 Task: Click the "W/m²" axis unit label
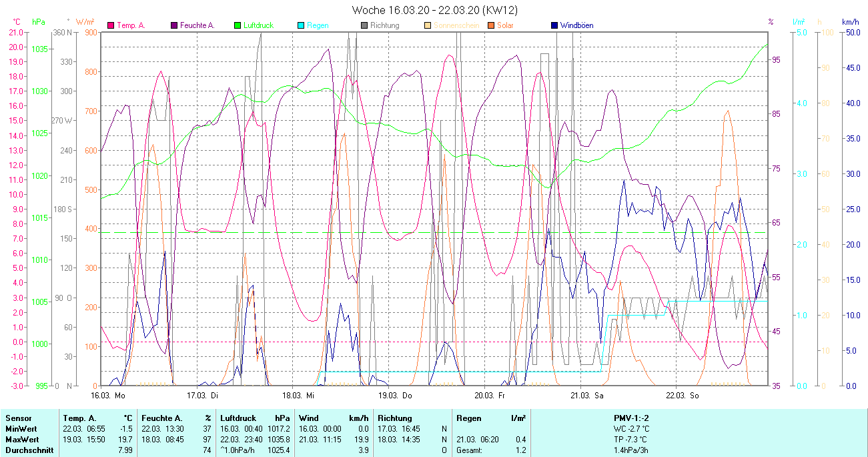(x=85, y=22)
